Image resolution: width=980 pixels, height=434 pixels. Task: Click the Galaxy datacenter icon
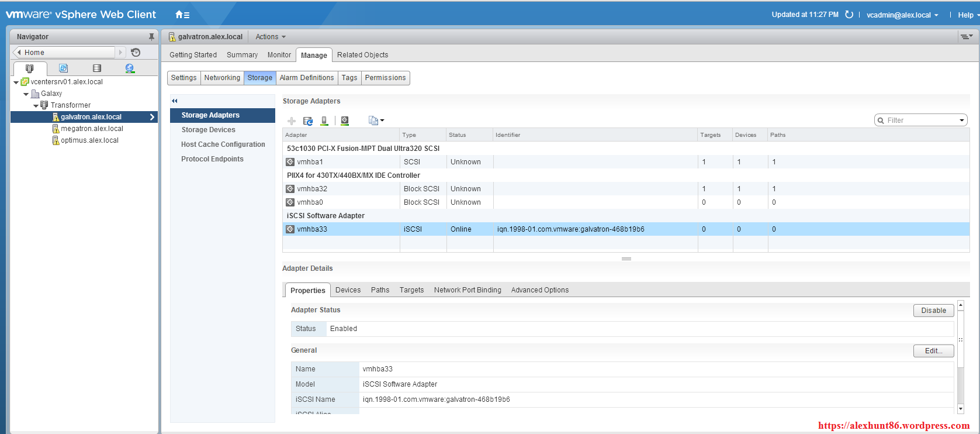tap(35, 94)
